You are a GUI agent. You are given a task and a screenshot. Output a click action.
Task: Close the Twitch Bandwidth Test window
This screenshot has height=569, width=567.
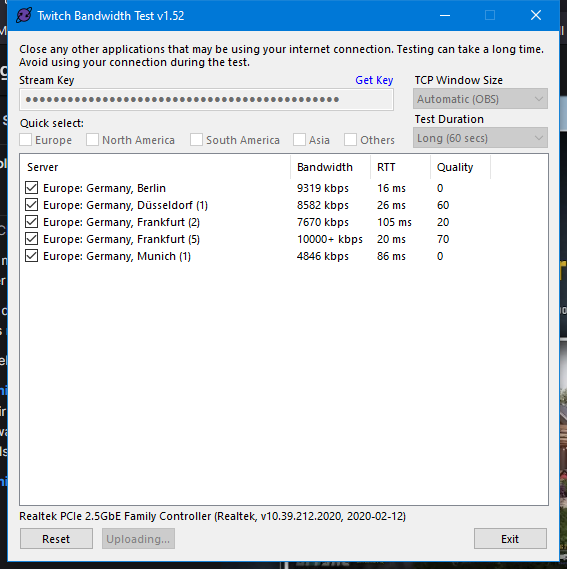[x=536, y=16]
